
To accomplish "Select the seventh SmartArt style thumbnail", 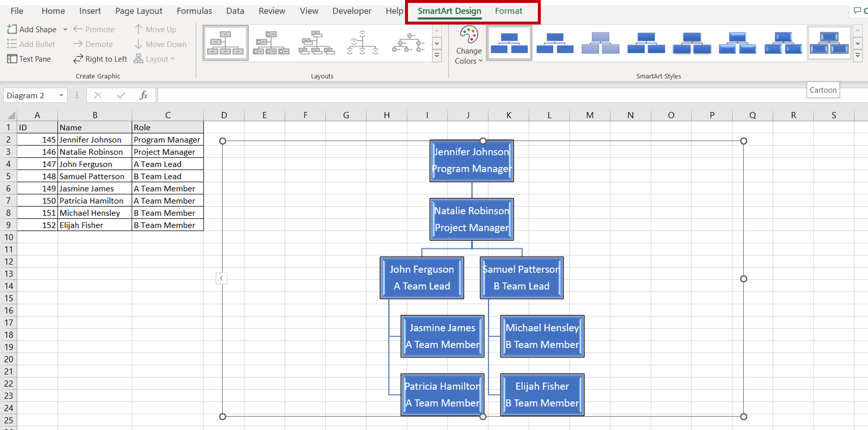I will coord(783,43).
